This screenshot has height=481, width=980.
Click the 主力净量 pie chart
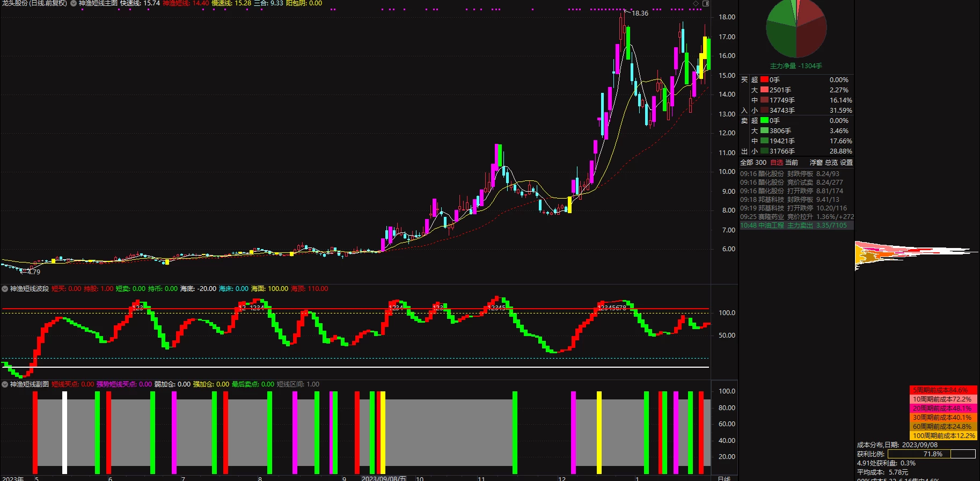coord(796,29)
